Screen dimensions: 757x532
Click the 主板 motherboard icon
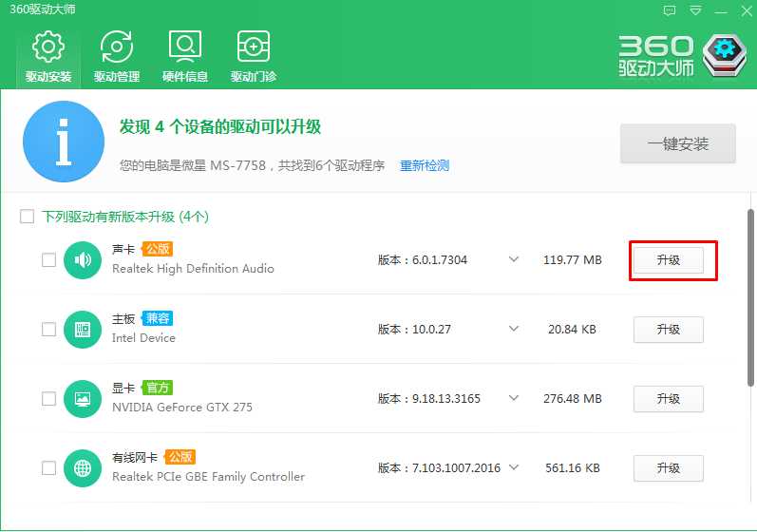[83, 330]
